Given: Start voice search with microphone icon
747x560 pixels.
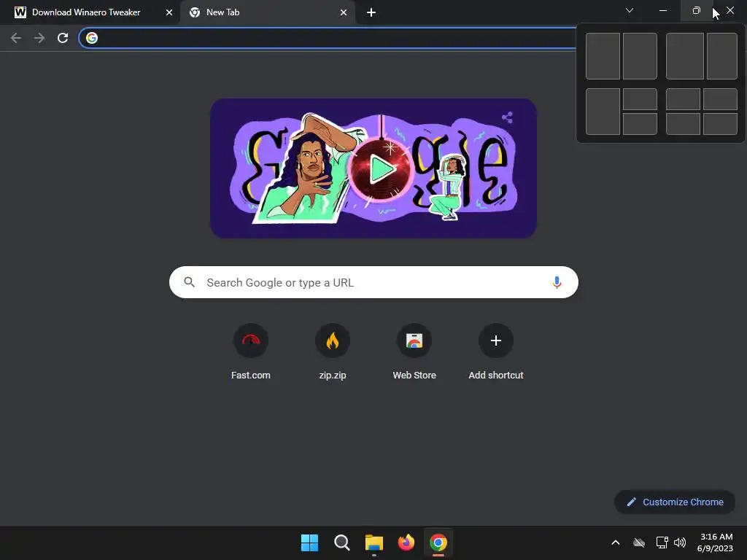Looking at the screenshot, I should click(x=557, y=282).
